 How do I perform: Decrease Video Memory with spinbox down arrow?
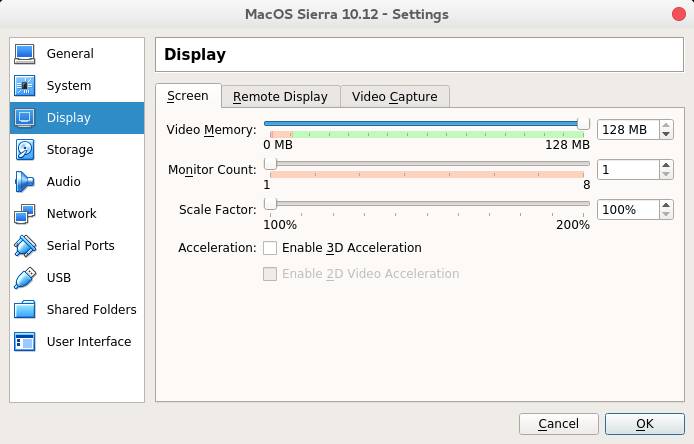coord(666,135)
